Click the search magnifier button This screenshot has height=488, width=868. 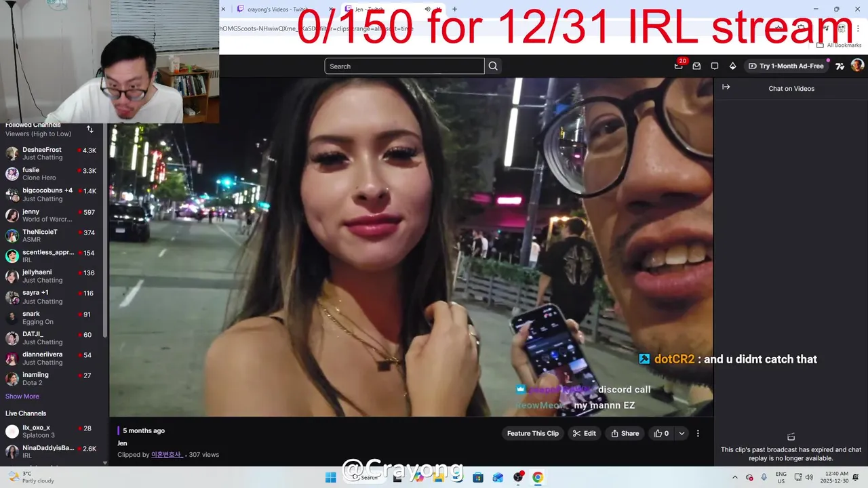coord(493,66)
